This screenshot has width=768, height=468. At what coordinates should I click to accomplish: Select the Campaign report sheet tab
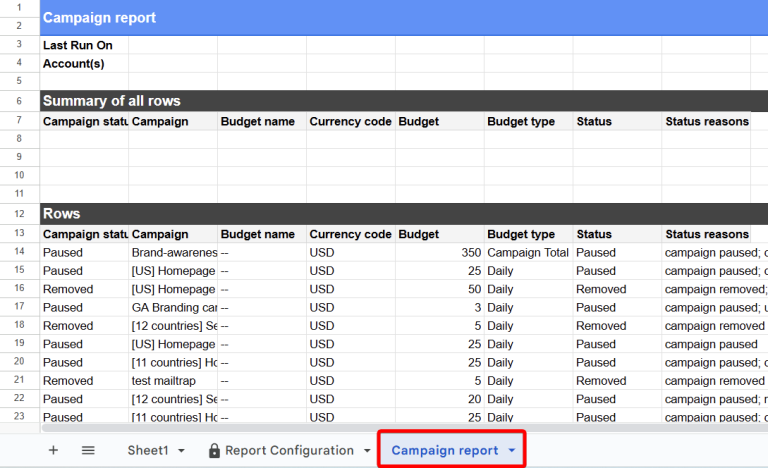pos(444,450)
